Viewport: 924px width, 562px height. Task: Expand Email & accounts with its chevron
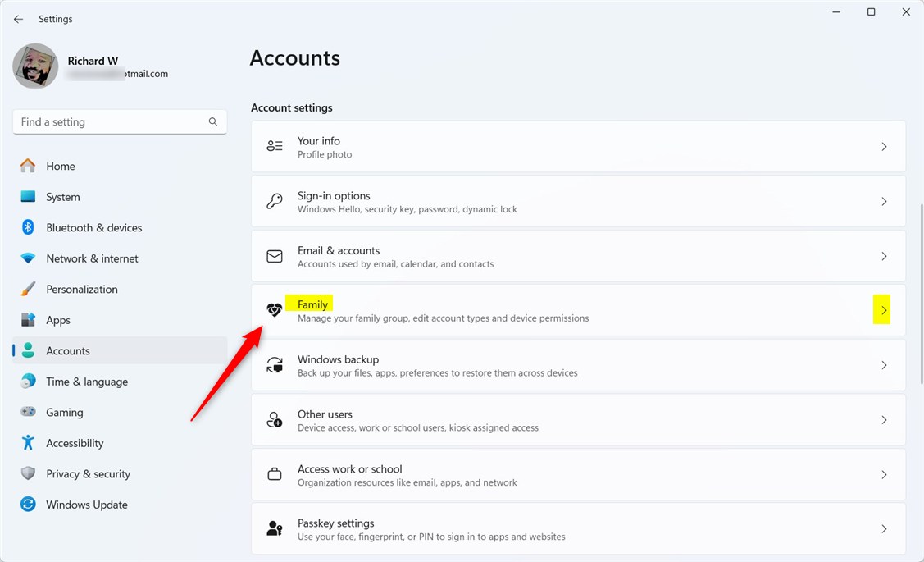tap(884, 256)
